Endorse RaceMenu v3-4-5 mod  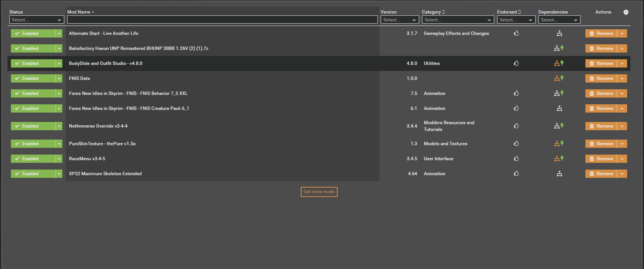516,159
